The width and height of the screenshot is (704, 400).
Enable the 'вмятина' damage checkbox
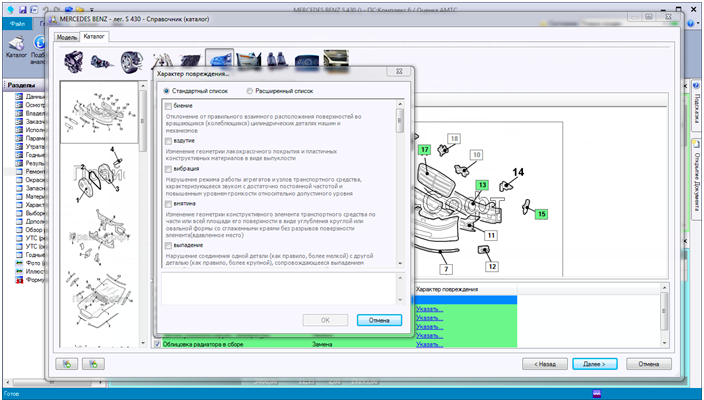(x=168, y=203)
